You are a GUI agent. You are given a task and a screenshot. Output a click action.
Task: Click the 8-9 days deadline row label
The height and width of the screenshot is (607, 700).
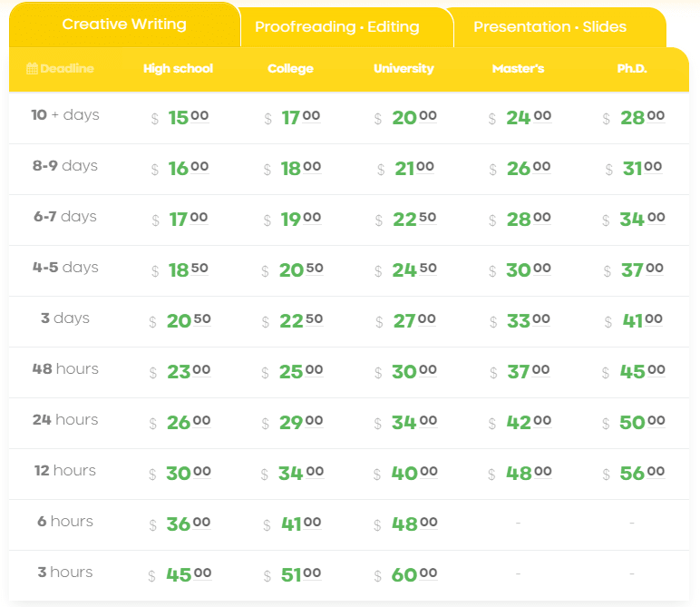(64, 166)
